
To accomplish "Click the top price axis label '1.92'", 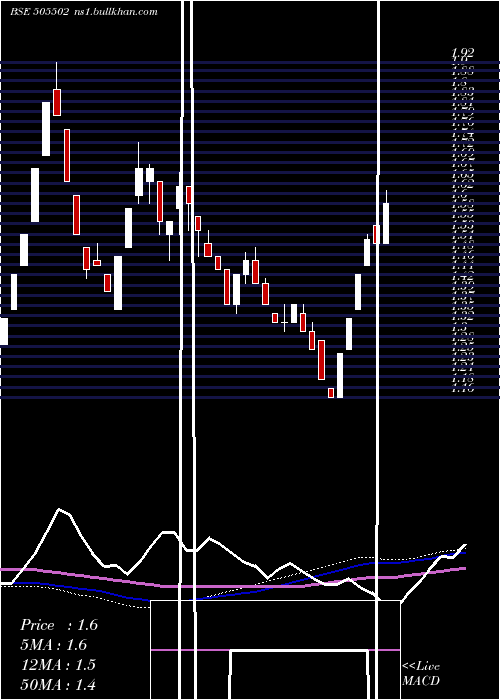I will 462,53.
